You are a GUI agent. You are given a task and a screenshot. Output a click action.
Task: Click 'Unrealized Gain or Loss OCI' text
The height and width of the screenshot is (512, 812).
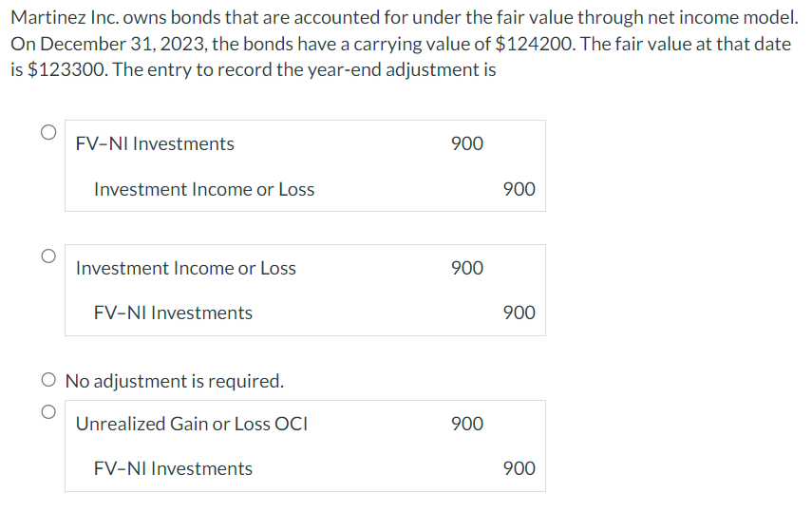pyautogui.click(x=192, y=424)
